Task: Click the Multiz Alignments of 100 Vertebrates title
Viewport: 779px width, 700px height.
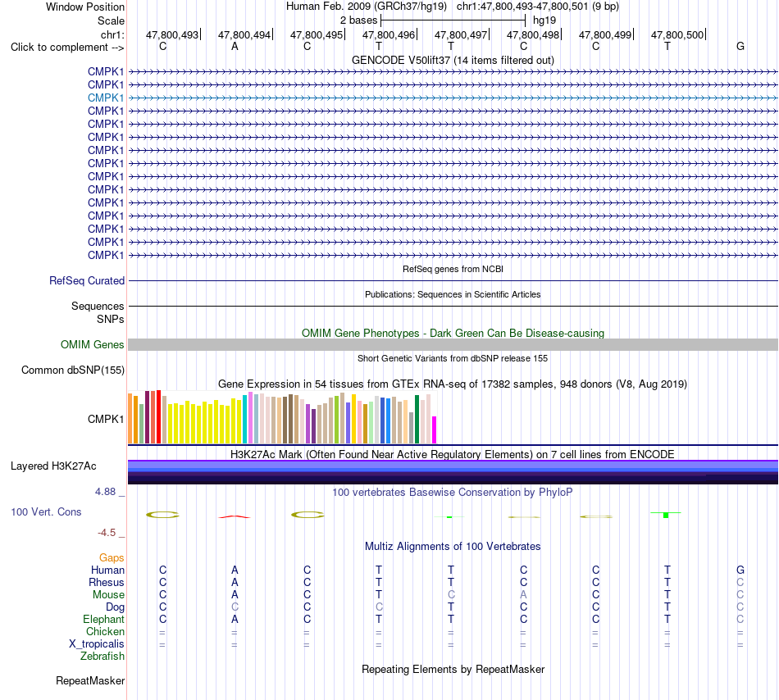Action: (453, 547)
